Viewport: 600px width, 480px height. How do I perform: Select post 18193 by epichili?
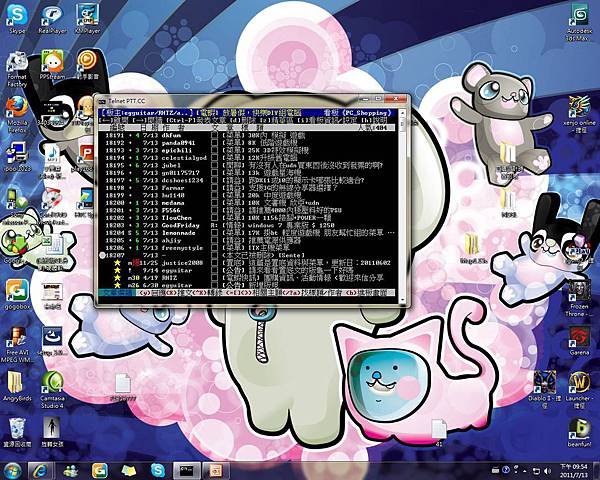coord(246,150)
